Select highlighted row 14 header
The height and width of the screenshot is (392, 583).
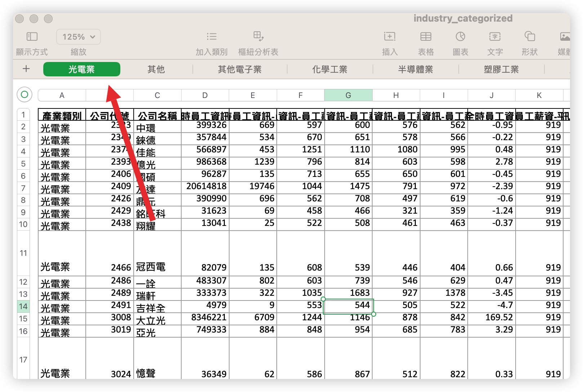pos(23,307)
